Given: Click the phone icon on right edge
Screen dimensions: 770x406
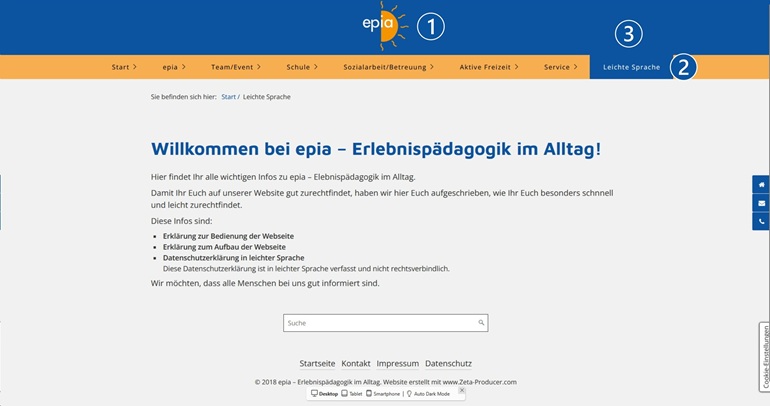Looking at the screenshot, I should tap(761, 221).
